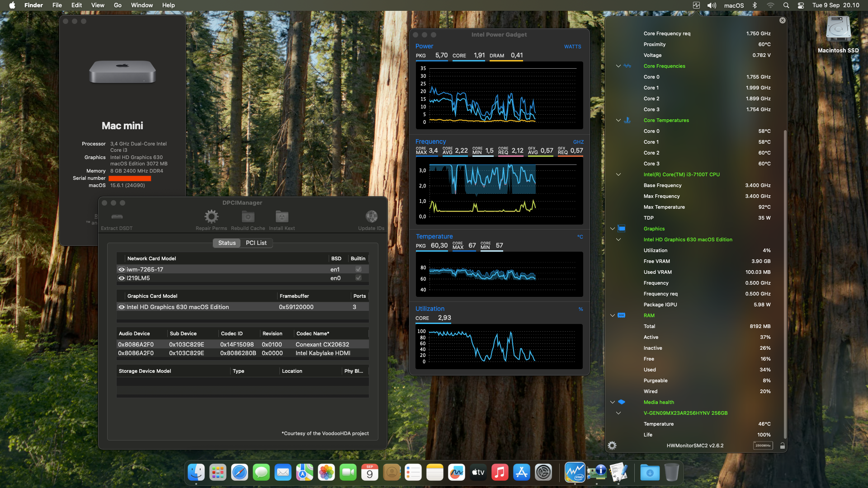Click the Framebuffer column header
Screen dimensions: 868x488
[294, 296]
